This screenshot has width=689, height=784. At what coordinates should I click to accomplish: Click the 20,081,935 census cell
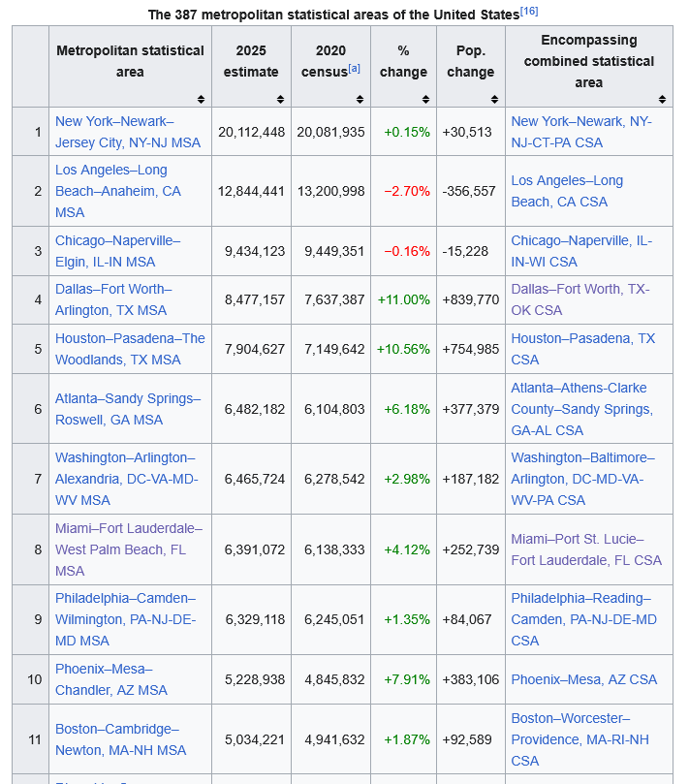(x=330, y=132)
